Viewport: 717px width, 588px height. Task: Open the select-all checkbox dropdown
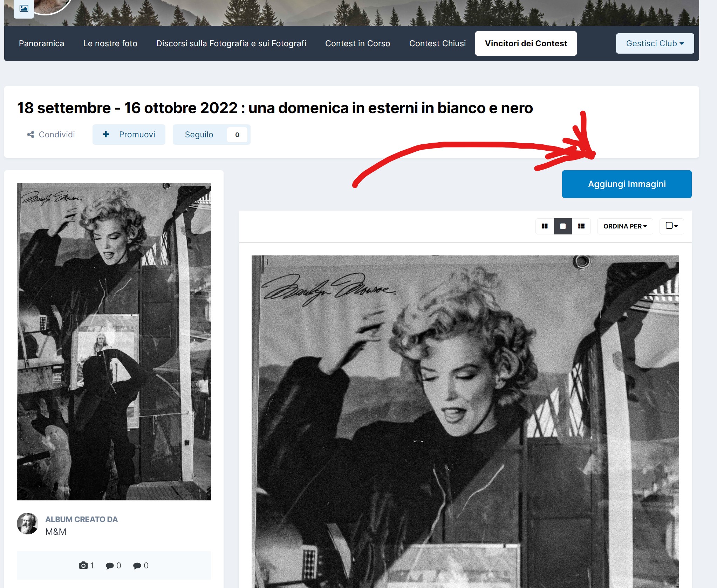click(x=671, y=226)
